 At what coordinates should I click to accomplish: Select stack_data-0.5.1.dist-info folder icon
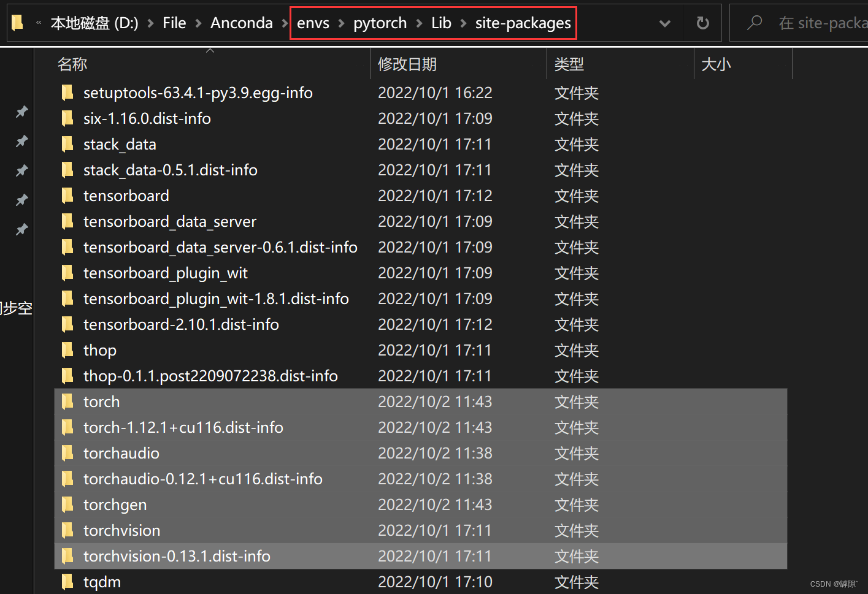point(67,170)
